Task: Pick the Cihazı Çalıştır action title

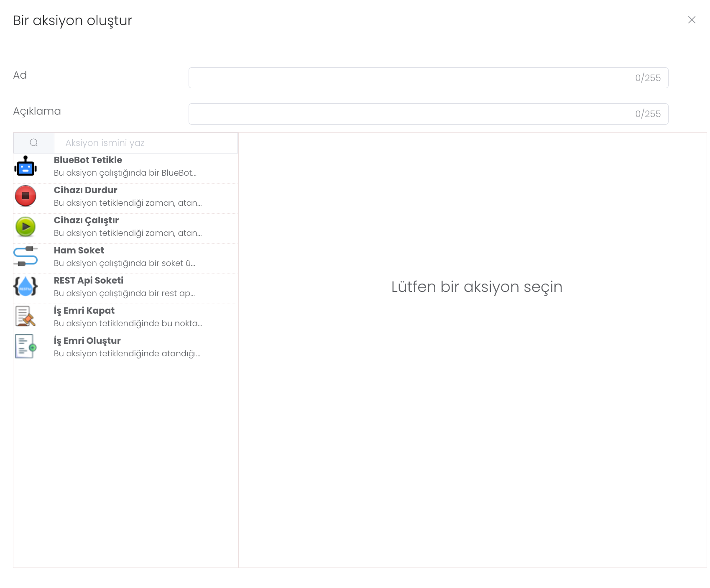Action: pos(86,220)
